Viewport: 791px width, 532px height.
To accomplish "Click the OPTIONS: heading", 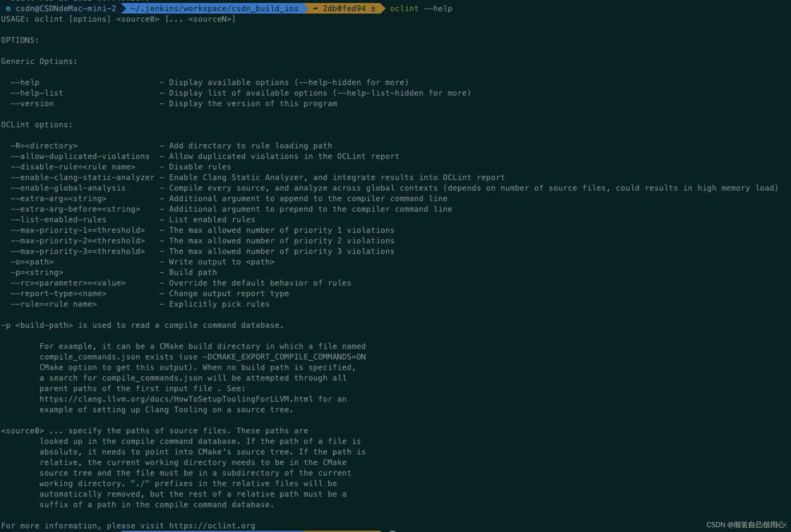I will pyautogui.click(x=20, y=40).
